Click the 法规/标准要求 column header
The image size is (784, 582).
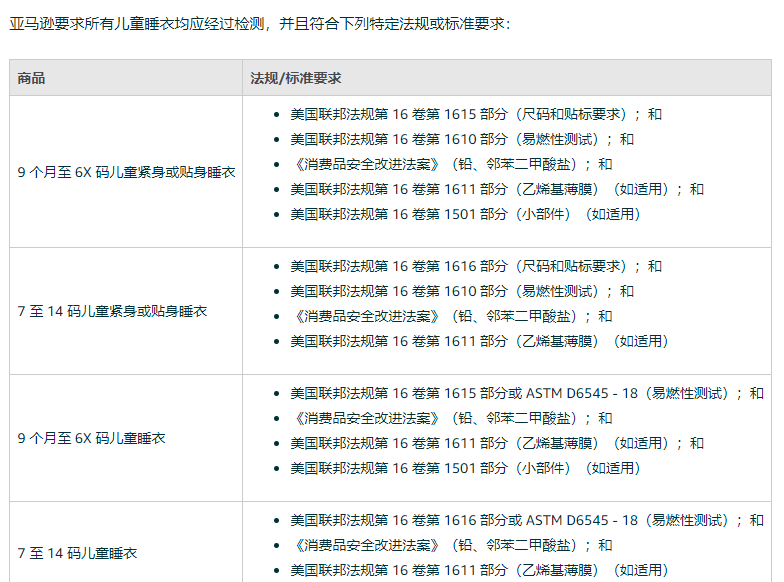[296, 78]
